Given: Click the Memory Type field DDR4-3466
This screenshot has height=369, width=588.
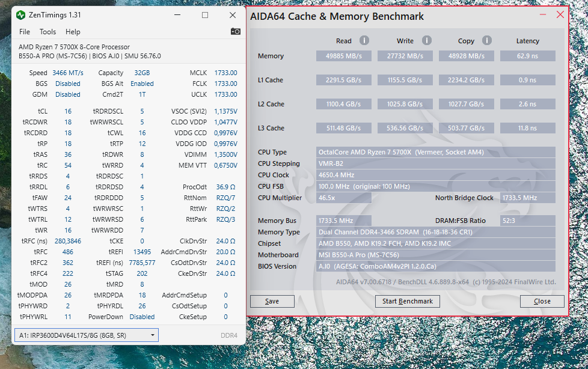Looking at the screenshot, I should tap(436, 232).
